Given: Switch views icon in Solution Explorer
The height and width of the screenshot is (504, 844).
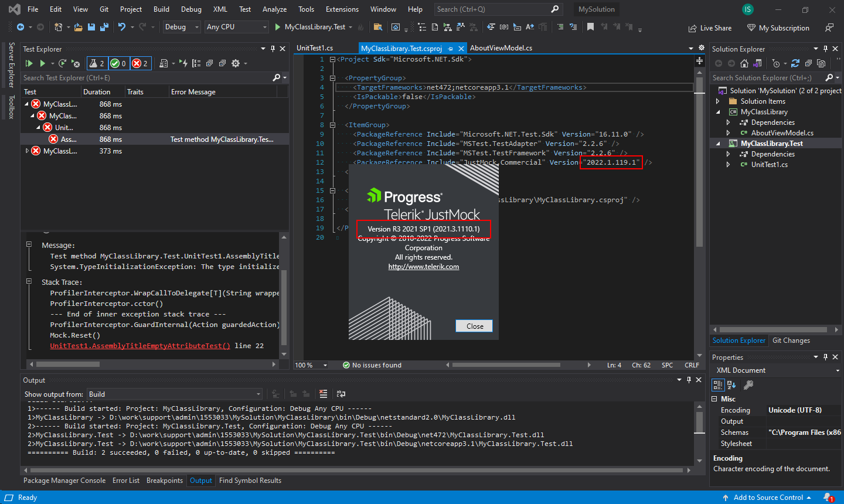Looking at the screenshot, I should [757, 63].
